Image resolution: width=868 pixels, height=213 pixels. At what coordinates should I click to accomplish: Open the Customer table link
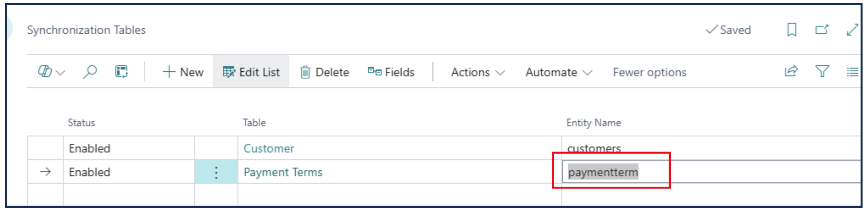[x=269, y=148]
